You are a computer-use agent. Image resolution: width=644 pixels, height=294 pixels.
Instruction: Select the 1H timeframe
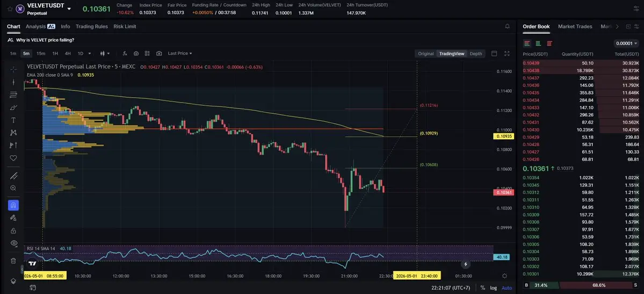tap(55, 53)
